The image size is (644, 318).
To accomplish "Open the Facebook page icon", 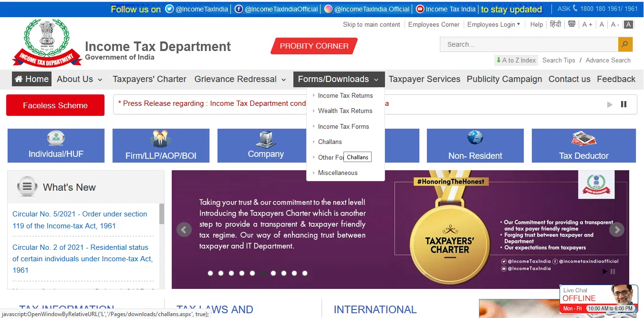I will click(239, 9).
